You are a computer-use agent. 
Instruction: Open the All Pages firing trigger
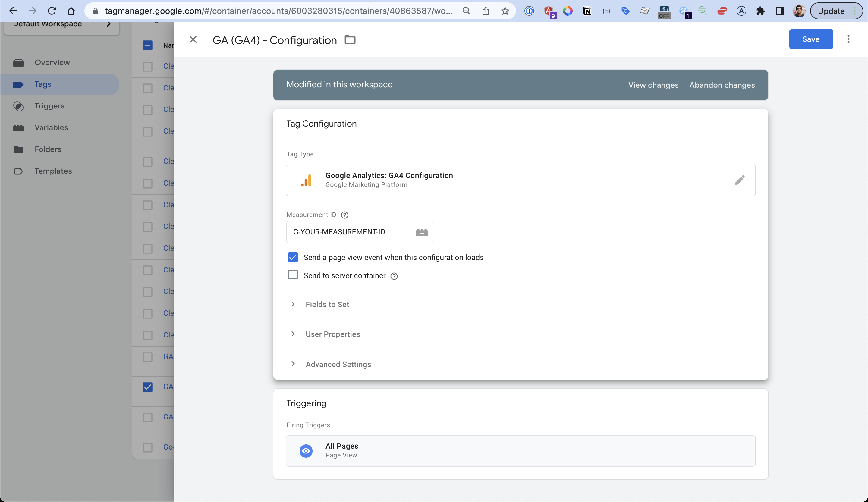coord(520,451)
